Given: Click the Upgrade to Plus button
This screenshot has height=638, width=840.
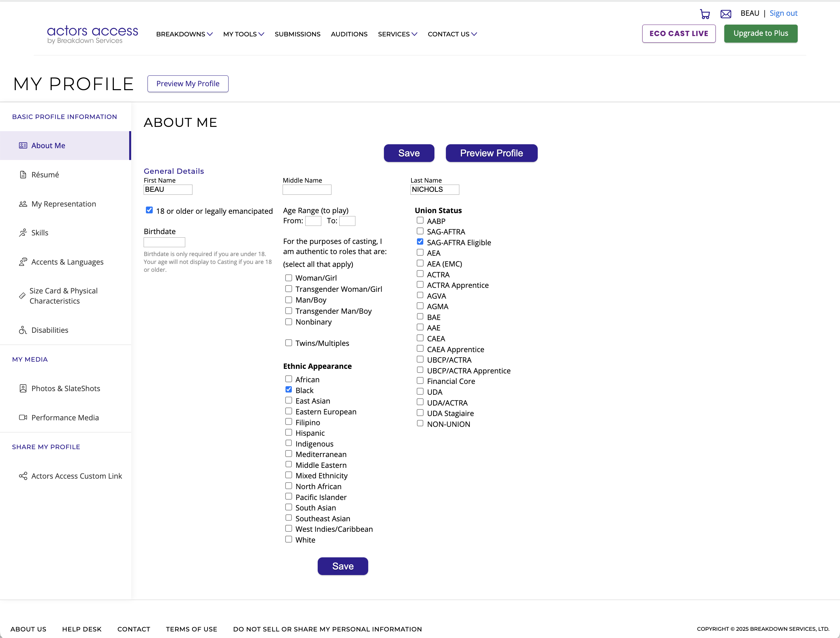Looking at the screenshot, I should coord(760,33).
